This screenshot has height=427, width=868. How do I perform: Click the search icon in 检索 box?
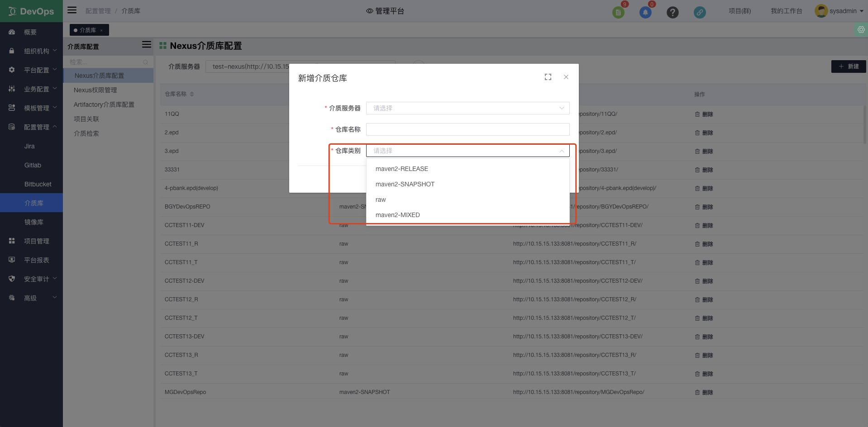coord(145,62)
